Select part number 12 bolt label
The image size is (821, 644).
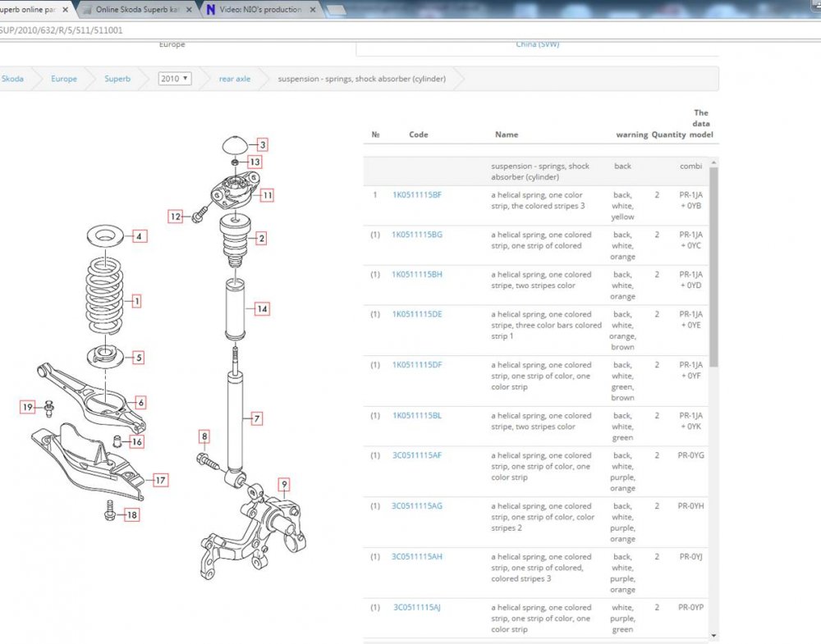[176, 216]
